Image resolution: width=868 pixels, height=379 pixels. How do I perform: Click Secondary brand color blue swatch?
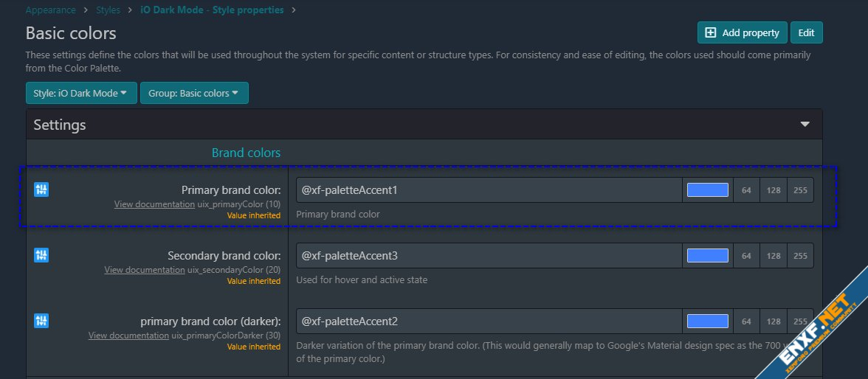pos(707,256)
